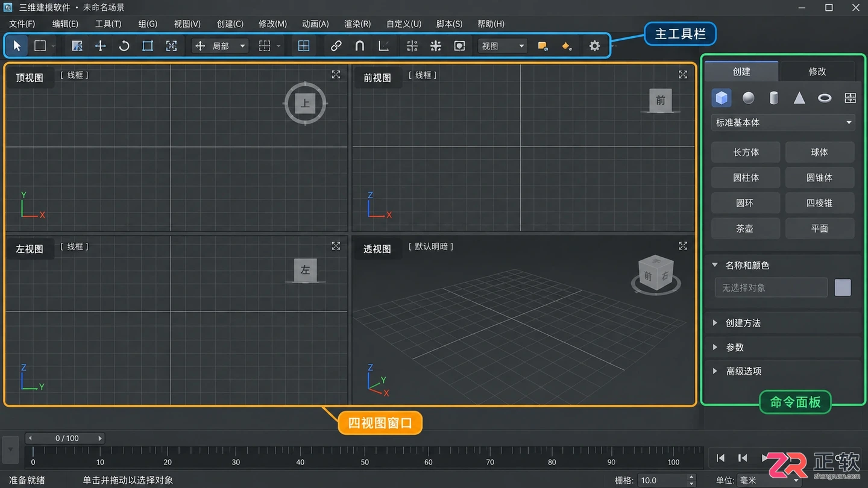Click the orange paint bucket icon

(x=567, y=46)
